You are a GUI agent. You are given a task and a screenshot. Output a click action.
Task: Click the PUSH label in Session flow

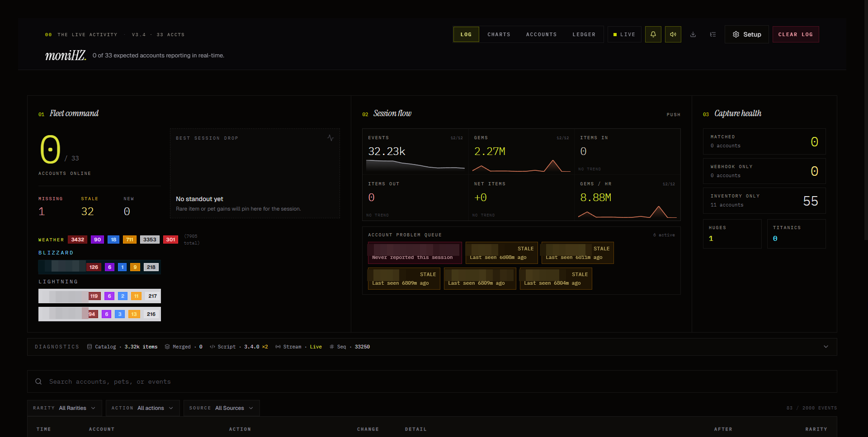[x=674, y=115]
